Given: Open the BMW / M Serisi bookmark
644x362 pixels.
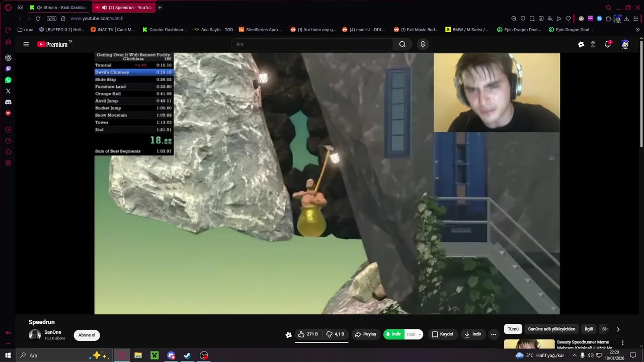Looking at the screenshot, I should pos(466,30).
